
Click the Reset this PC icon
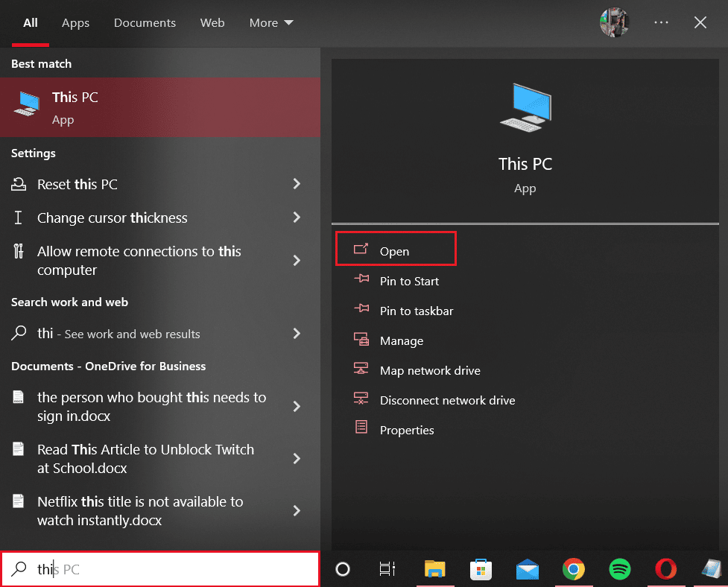(19, 184)
